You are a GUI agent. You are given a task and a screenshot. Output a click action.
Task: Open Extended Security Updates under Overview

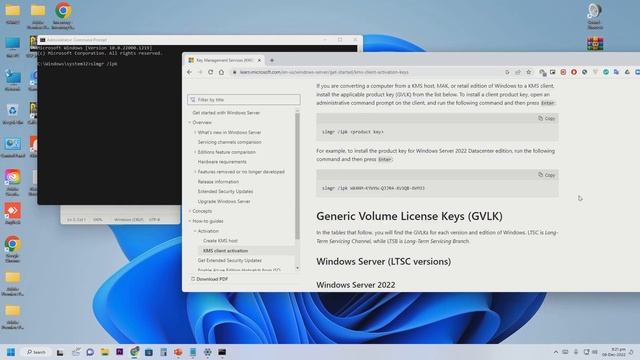(x=225, y=191)
